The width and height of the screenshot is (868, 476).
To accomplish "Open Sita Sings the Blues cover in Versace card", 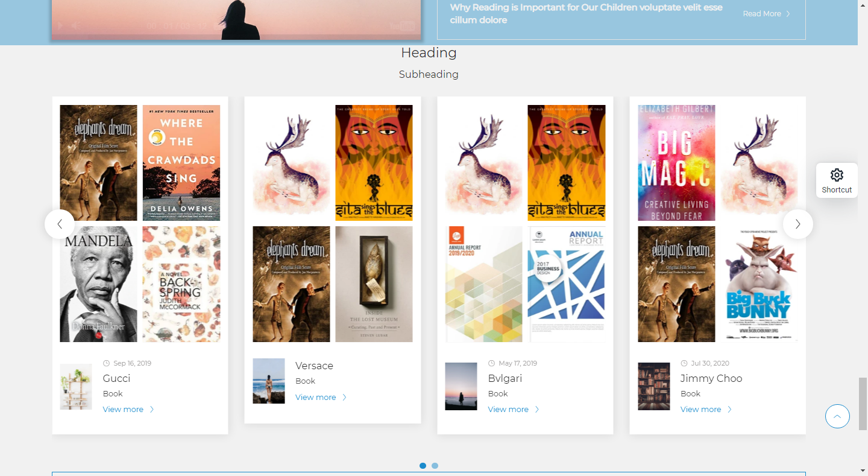I will 374,163.
